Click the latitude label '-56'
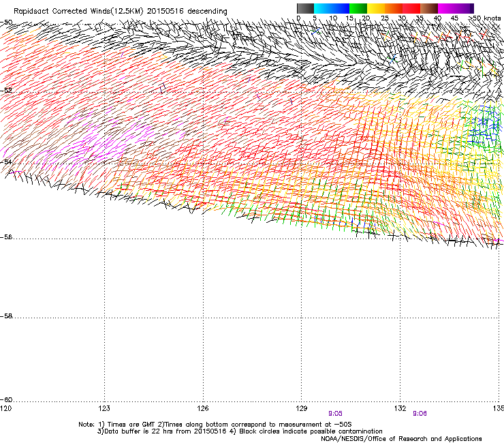 tap(6, 236)
